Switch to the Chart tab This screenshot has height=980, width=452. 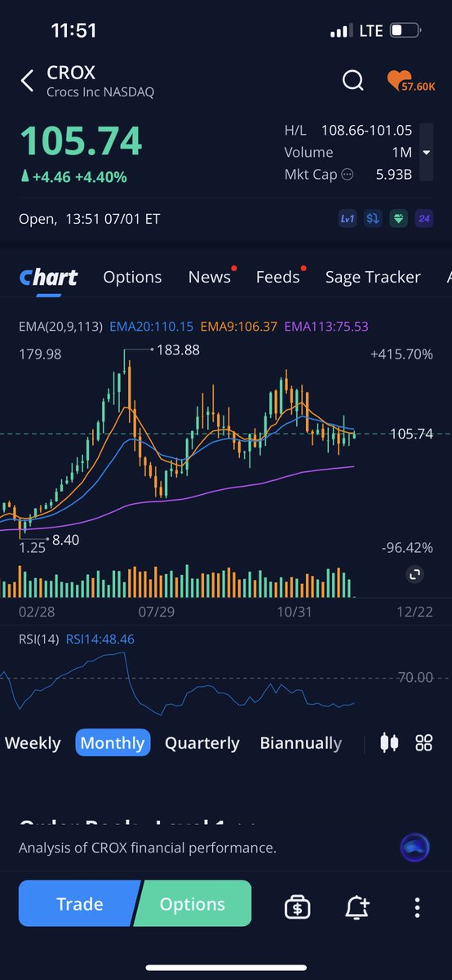click(x=48, y=277)
